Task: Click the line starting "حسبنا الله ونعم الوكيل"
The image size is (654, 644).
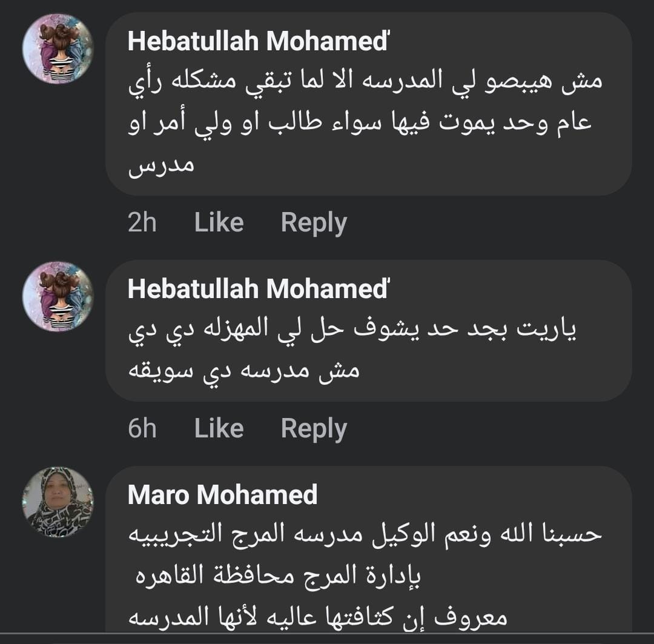Action: tap(366, 534)
